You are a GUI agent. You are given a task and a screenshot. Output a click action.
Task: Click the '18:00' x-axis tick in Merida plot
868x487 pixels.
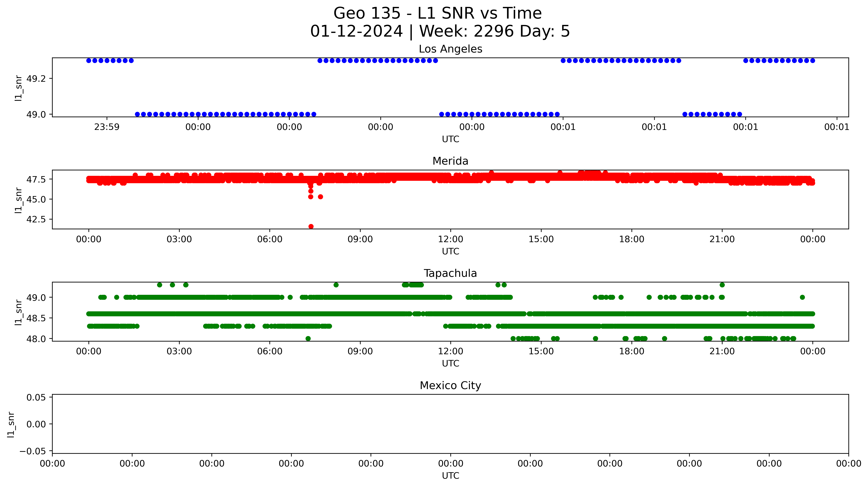[632, 239]
